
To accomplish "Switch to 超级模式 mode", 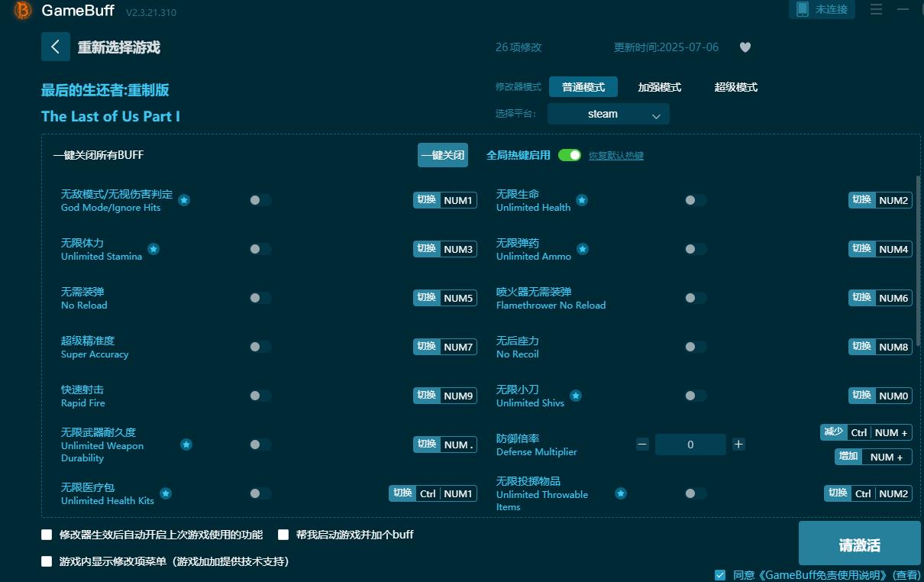I will (735, 87).
